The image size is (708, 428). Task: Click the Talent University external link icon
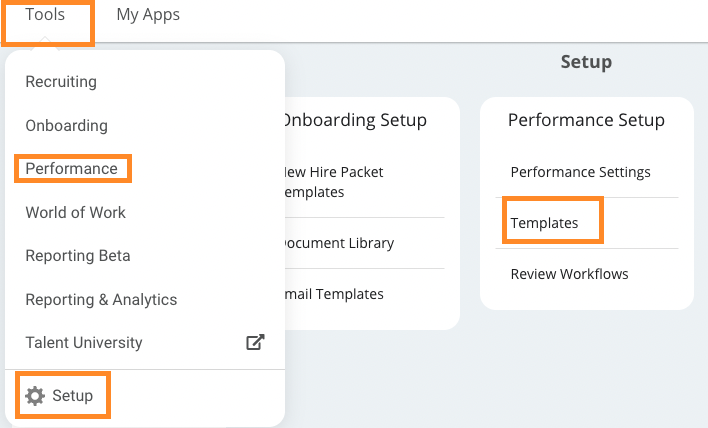(x=255, y=342)
